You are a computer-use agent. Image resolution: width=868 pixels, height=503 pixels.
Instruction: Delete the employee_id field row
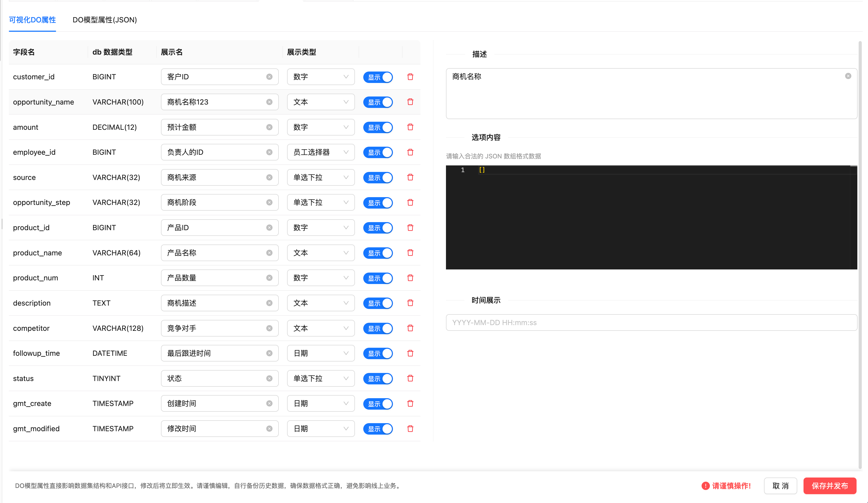pyautogui.click(x=410, y=152)
